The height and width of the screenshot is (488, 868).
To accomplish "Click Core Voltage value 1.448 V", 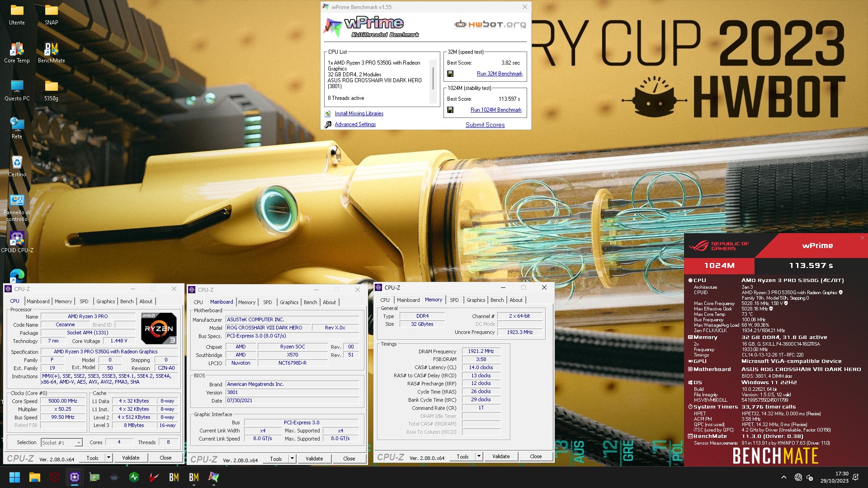I will (x=119, y=341).
